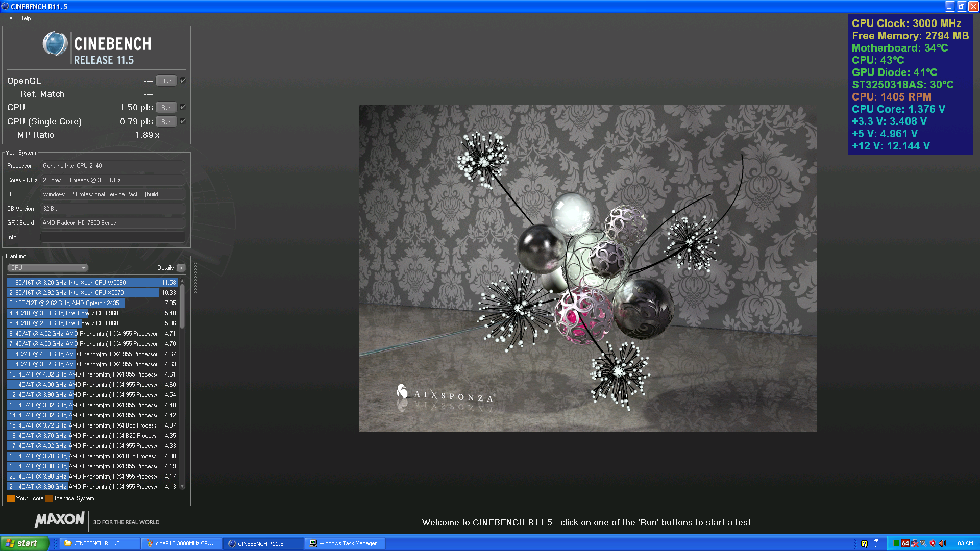Toggle the OpenGL test checkbox
The height and width of the screenshot is (551, 980).
click(183, 81)
